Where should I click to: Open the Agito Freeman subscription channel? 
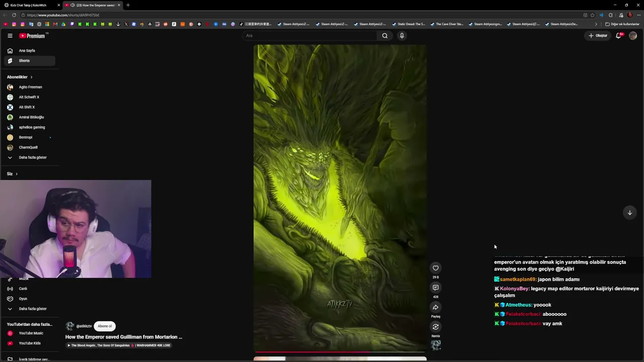coord(30,87)
